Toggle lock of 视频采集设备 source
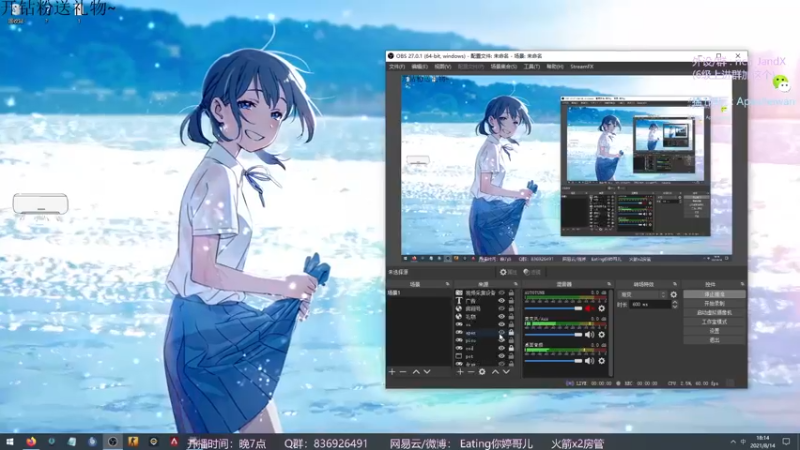Screen dimensions: 800x450 click(511, 293)
